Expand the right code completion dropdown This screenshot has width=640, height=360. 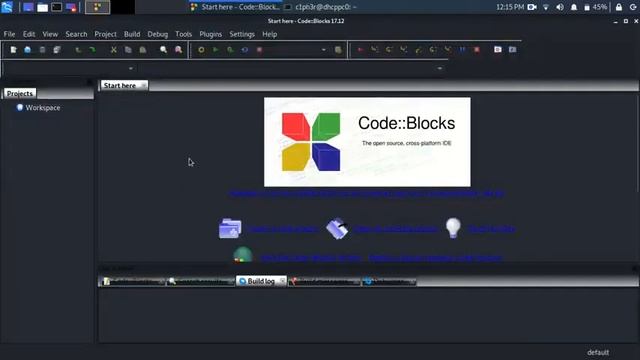(x=440, y=68)
